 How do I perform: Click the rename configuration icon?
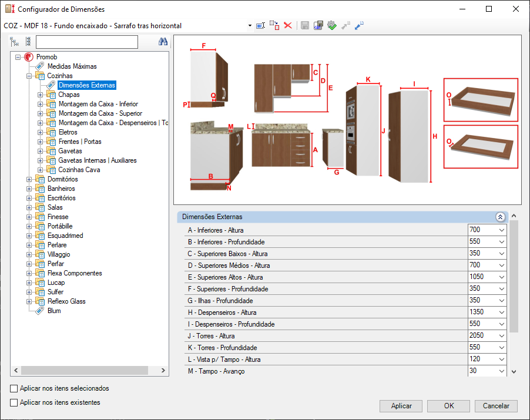(x=261, y=26)
